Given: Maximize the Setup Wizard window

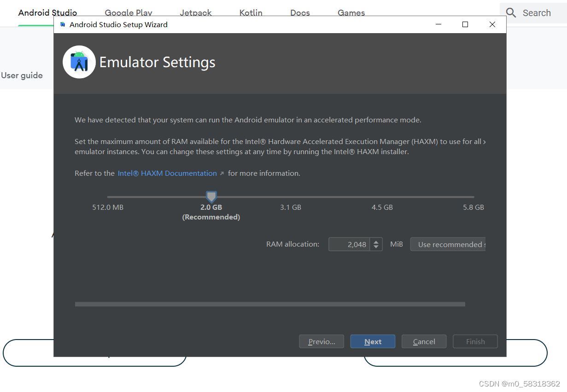Looking at the screenshot, I should [465, 24].
